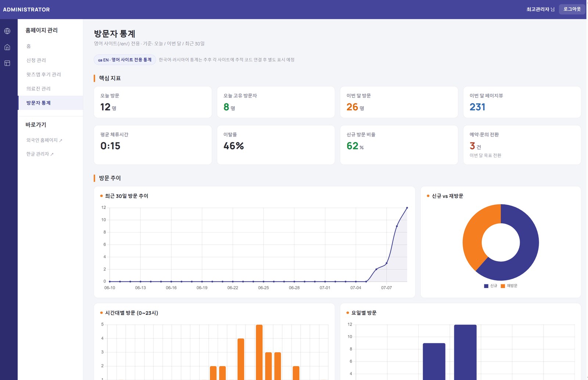
Task: Click the 이번 달 목표 전환 caption
Action: point(485,156)
